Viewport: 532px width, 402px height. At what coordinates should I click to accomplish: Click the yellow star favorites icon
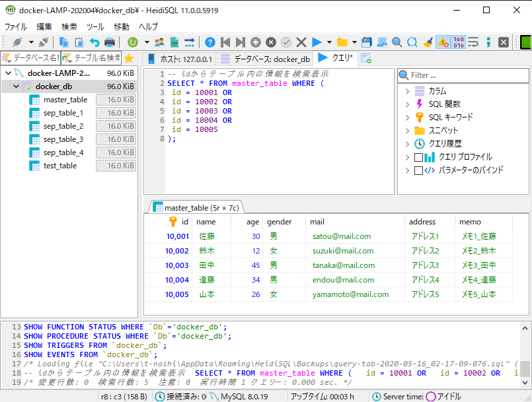click(x=129, y=58)
